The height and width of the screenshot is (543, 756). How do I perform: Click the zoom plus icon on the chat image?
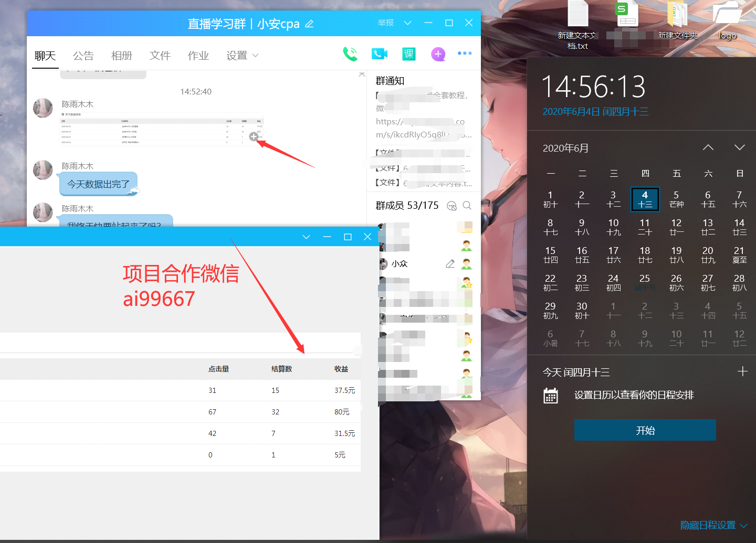[254, 136]
